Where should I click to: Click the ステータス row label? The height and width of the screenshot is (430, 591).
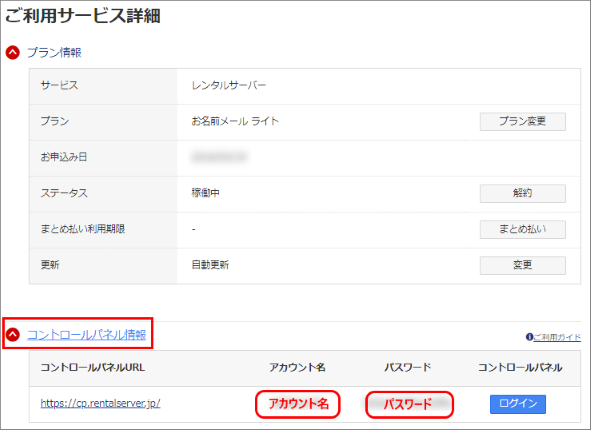tap(64, 193)
